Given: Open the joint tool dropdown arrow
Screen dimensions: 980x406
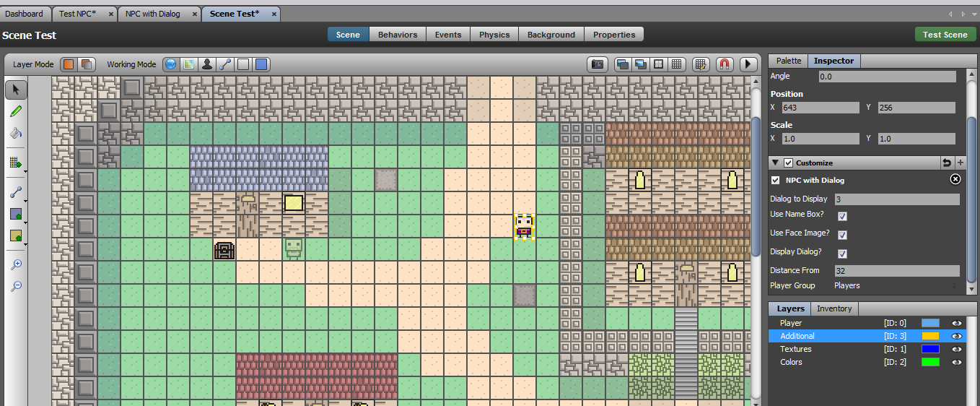Looking at the screenshot, I should [25, 202].
